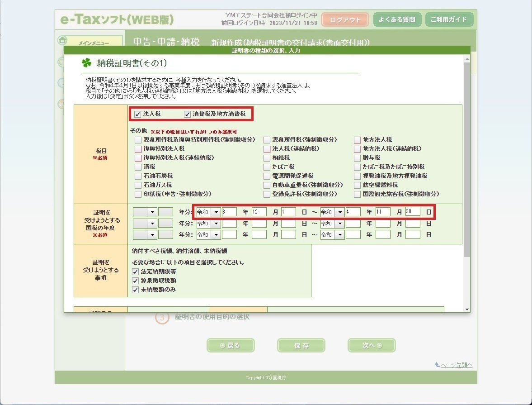Tick the 酒税 checkbox

[x=138, y=167]
